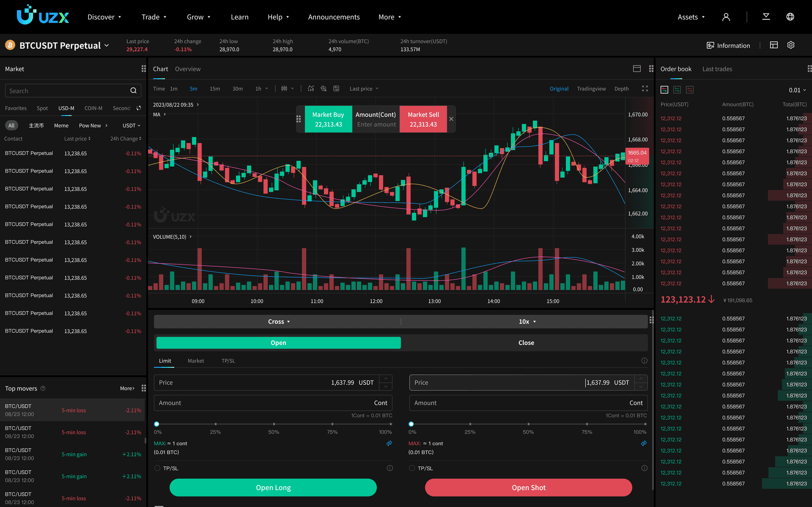Toggle the chart panel layout icon

pyautogui.click(x=637, y=69)
